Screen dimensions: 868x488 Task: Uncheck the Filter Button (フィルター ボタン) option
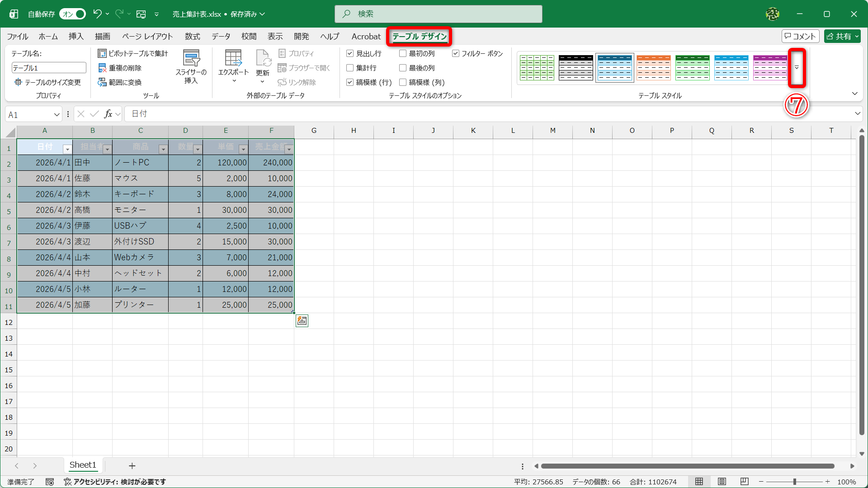coord(456,53)
